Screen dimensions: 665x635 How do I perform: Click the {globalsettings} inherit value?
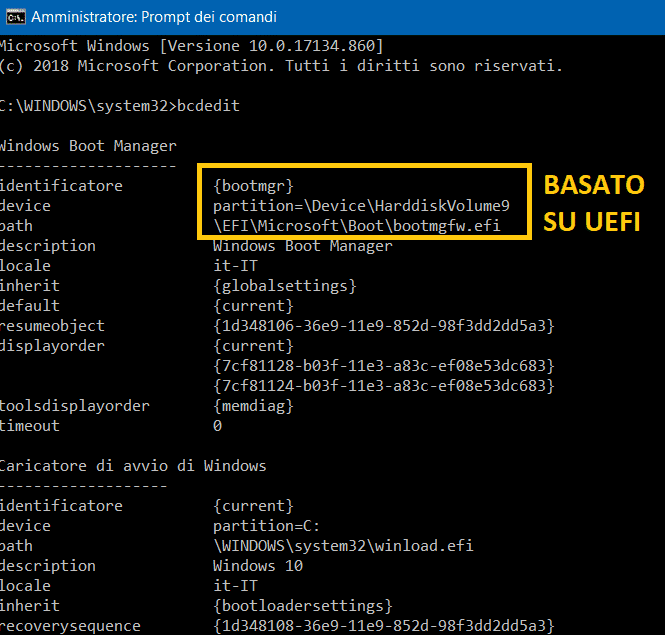(285, 286)
